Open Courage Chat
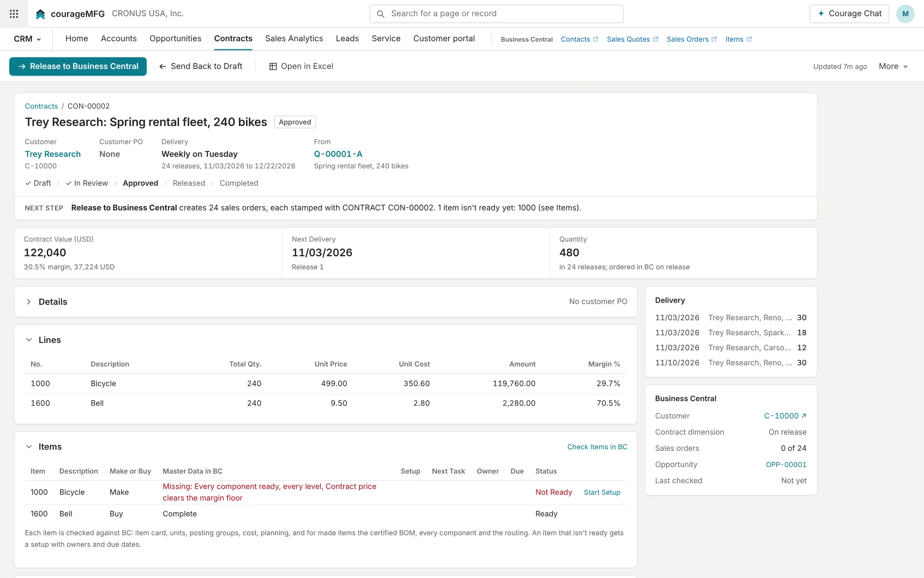 [849, 14]
